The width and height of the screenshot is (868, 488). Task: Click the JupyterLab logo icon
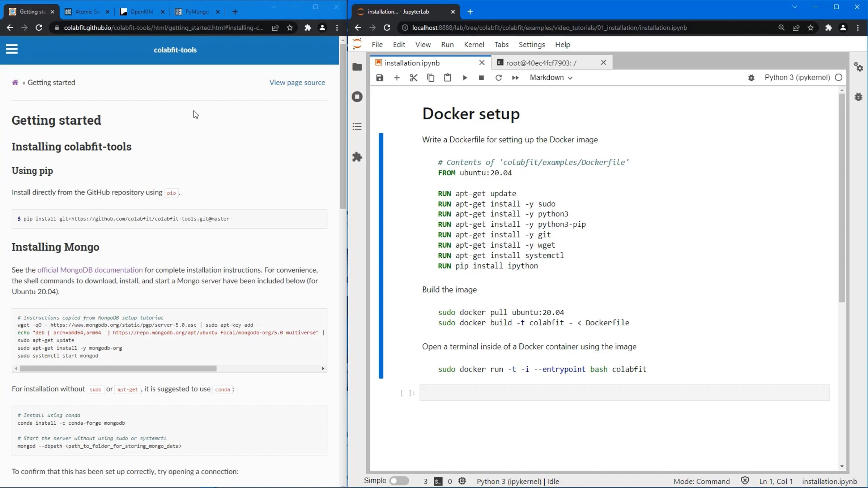tap(357, 44)
